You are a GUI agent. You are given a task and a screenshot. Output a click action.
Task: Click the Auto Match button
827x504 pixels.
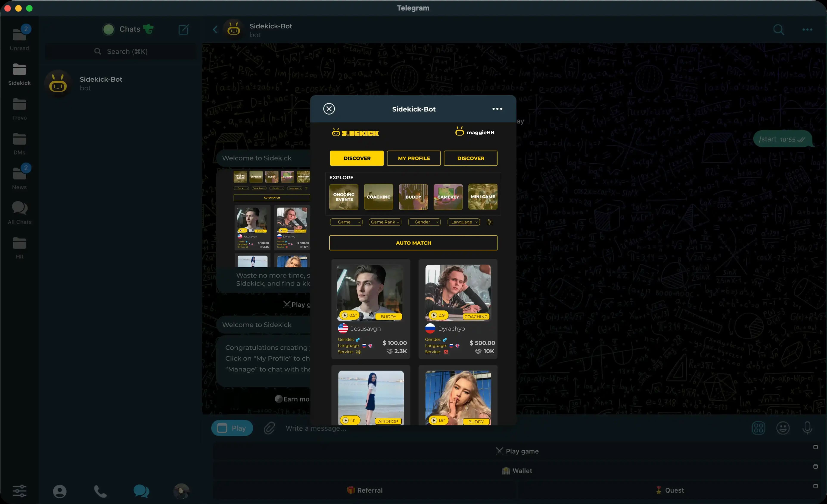[x=413, y=243]
